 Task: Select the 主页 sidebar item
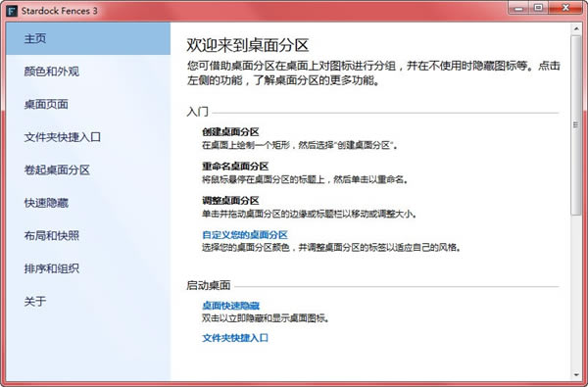point(88,38)
